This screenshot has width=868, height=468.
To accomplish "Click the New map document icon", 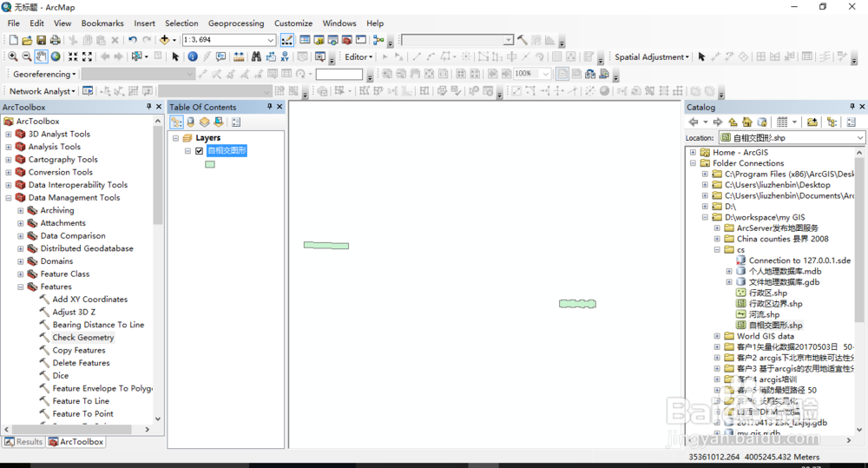I will point(14,40).
